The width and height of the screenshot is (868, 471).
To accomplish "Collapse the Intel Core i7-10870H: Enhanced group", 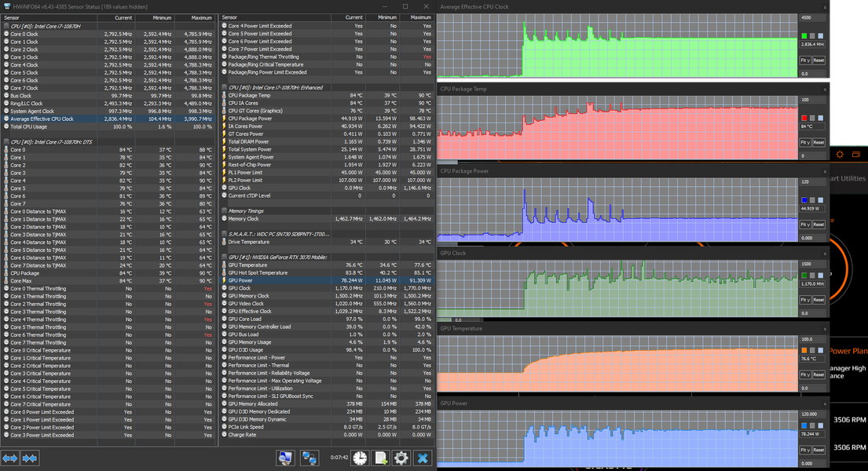I will (224, 87).
